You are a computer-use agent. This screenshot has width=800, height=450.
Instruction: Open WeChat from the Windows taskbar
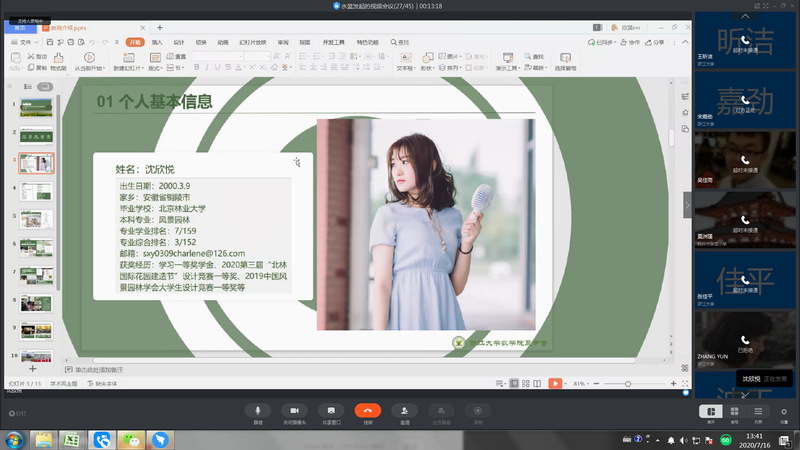(131, 440)
